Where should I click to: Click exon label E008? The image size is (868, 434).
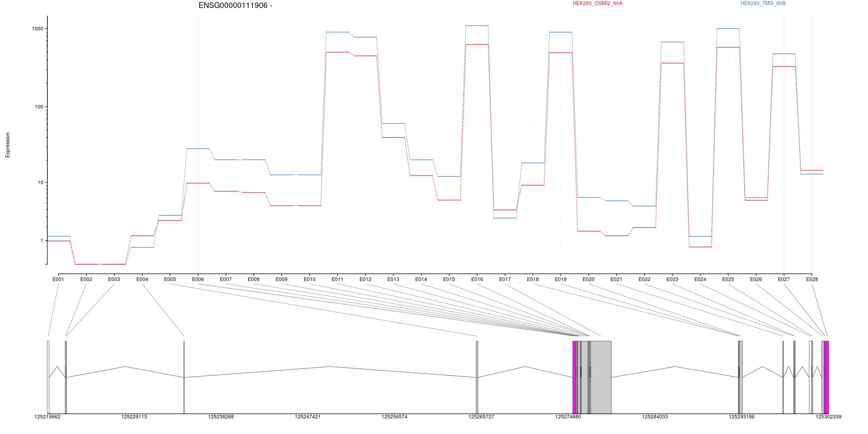click(254, 279)
